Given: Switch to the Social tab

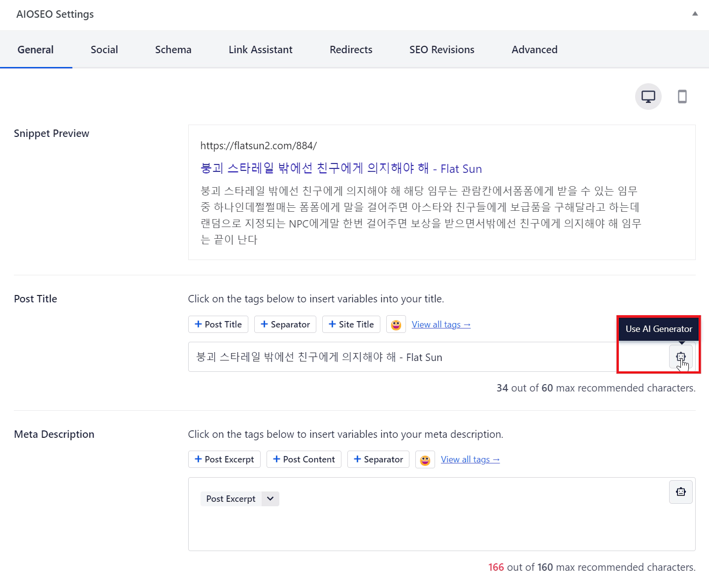Looking at the screenshot, I should click(104, 49).
